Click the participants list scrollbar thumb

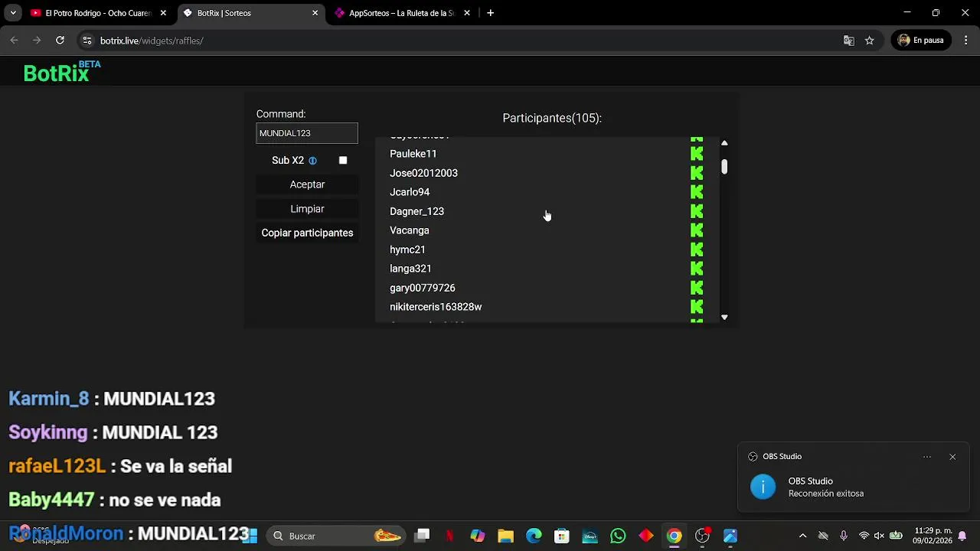pos(724,167)
